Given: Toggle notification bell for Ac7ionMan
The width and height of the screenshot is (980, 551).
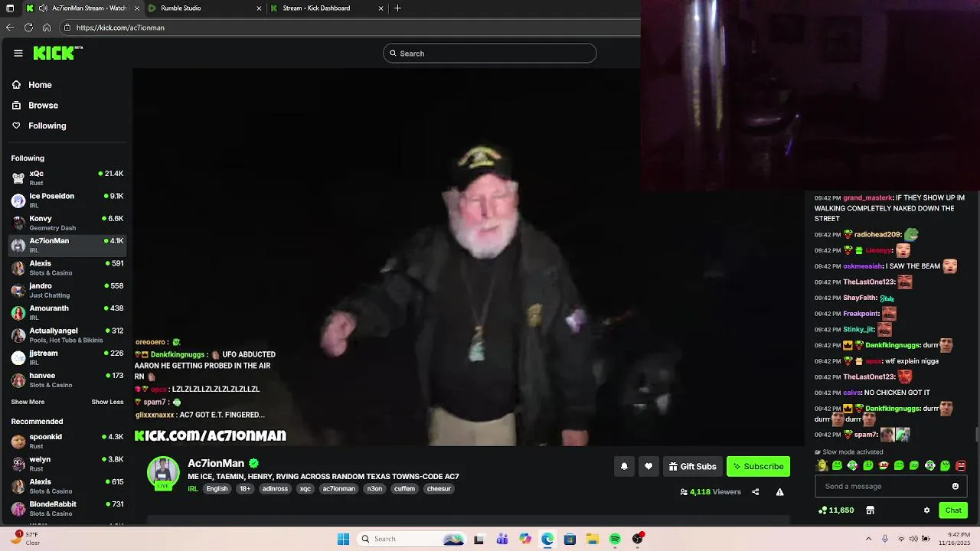Looking at the screenshot, I should (624, 466).
